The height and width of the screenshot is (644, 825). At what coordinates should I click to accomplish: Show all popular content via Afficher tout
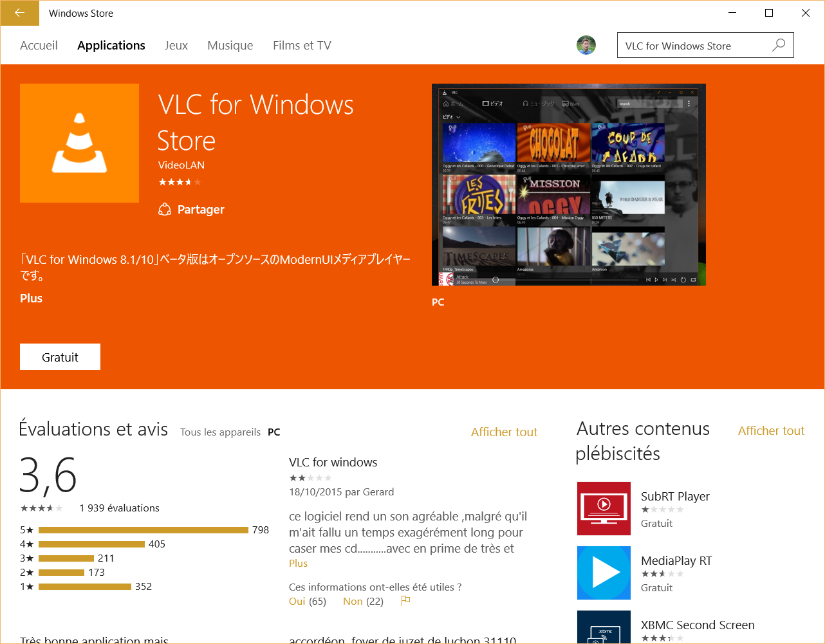coord(771,430)
